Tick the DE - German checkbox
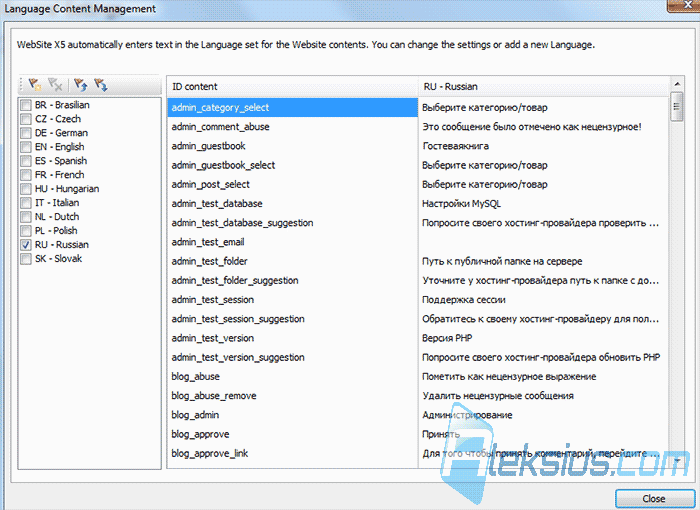The image size is (700, 510). tap(26, 133)
